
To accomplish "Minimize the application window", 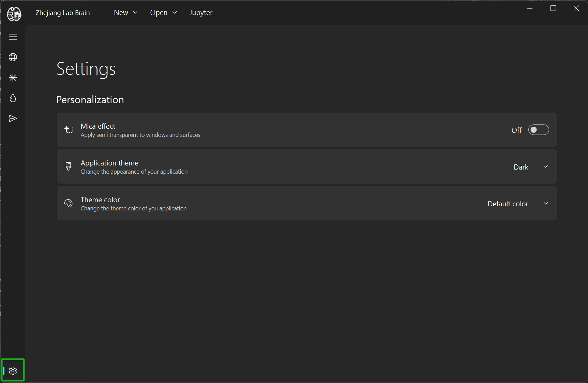I will click(530, 8).
